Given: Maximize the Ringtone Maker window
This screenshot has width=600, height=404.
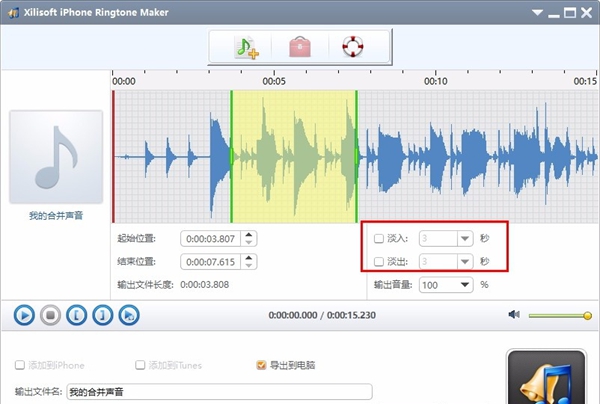Looking at the screenshot, I should [x=570, y=13].
